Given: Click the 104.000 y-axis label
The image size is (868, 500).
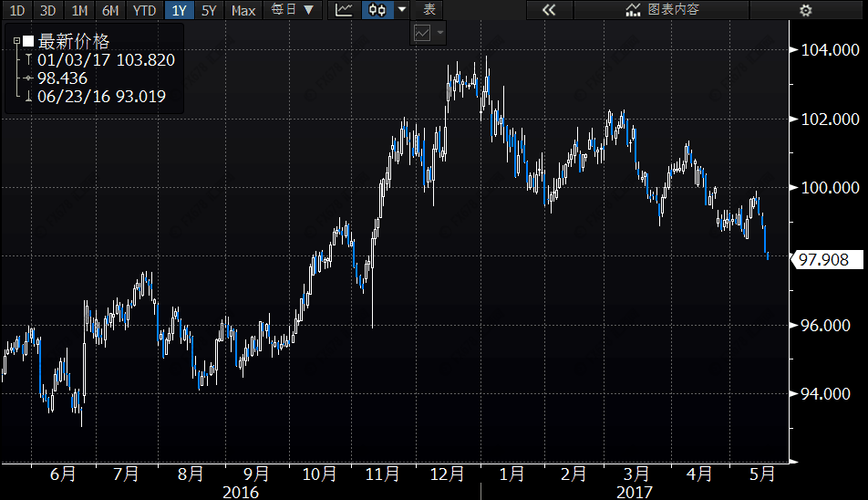Looking at the screenshot, I should click(x=831, y=50).
